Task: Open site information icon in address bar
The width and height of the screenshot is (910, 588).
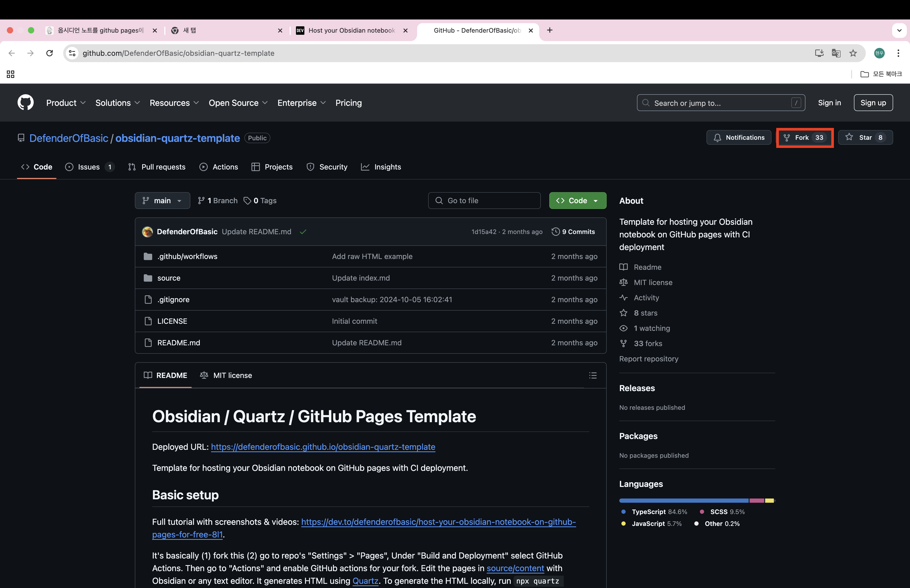Action: [x=72, y=53]
